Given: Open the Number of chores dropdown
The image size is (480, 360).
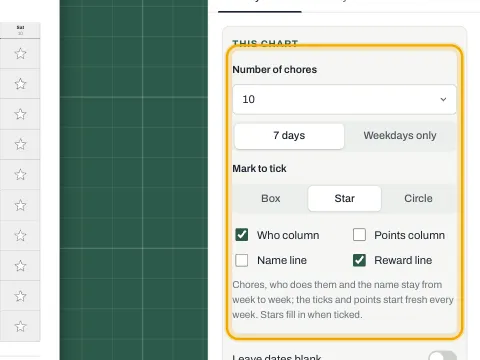Looking at the screenshot, I should (x=344, y=99).
